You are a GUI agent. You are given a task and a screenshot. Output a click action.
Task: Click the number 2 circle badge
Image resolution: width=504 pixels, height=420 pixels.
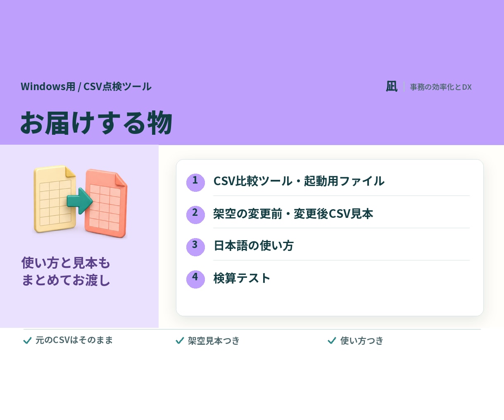195,215
